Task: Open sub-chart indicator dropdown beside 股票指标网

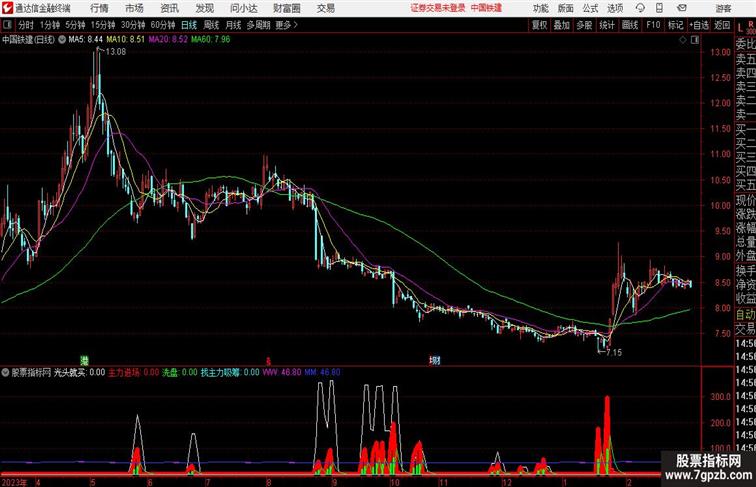Action: pyautogui.click(x=5, y=372)
